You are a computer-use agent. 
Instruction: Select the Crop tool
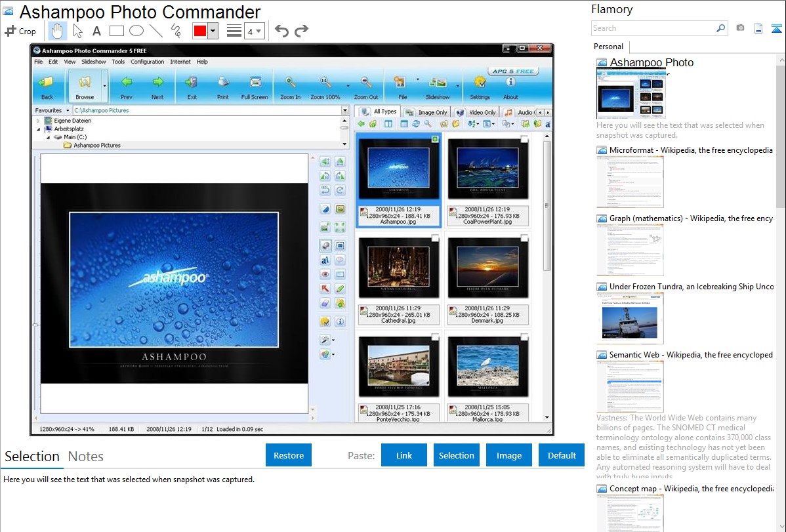(x=20, y=31)
